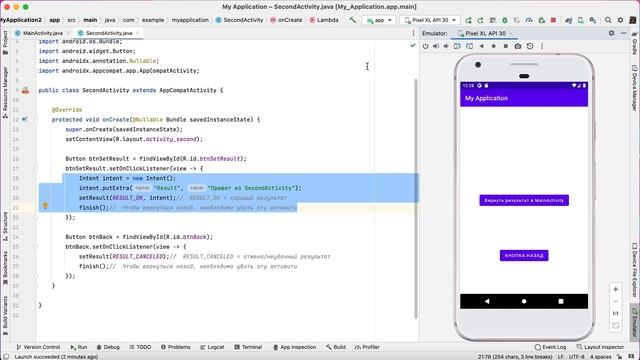This screenshot has height=360, width=640.
Task: Rotate emulator right icon
Action: coord(470,46)
